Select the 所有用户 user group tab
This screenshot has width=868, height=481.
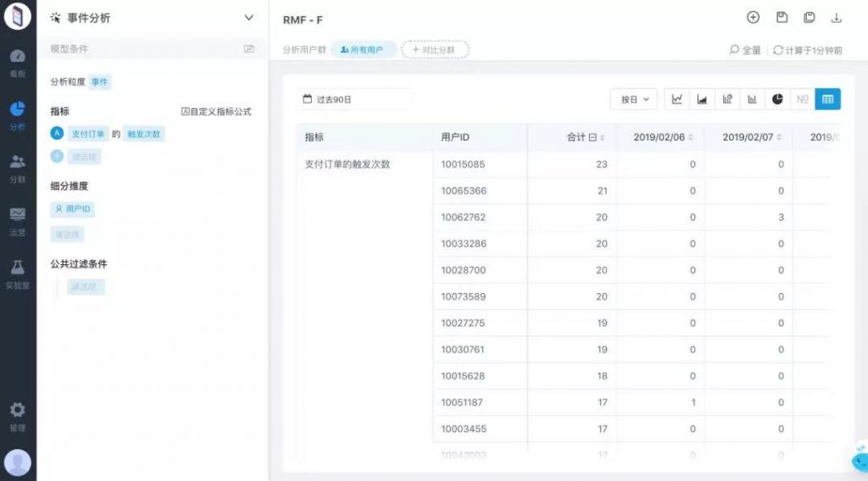coord(362,50)
